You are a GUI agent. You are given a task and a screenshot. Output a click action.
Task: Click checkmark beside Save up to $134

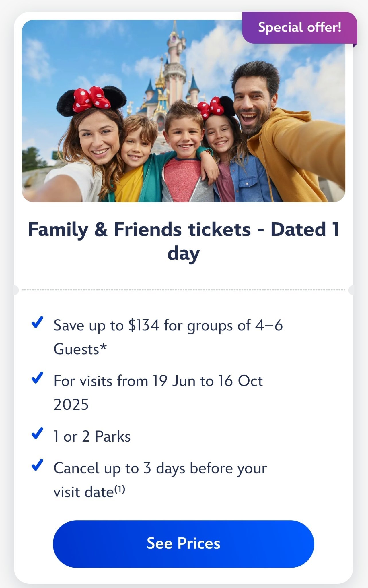tap(37, 322)
